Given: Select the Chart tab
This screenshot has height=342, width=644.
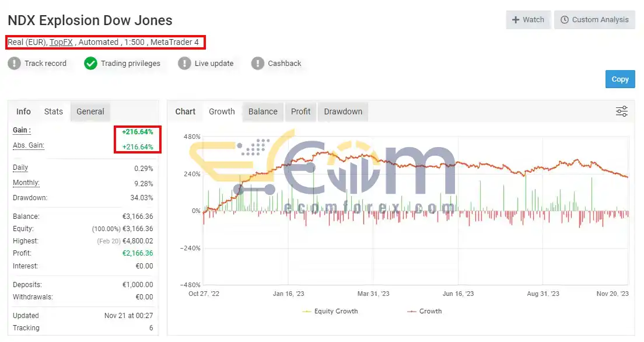Looking at the screenshot, I should pyautogui.click(x=185, y=111).
